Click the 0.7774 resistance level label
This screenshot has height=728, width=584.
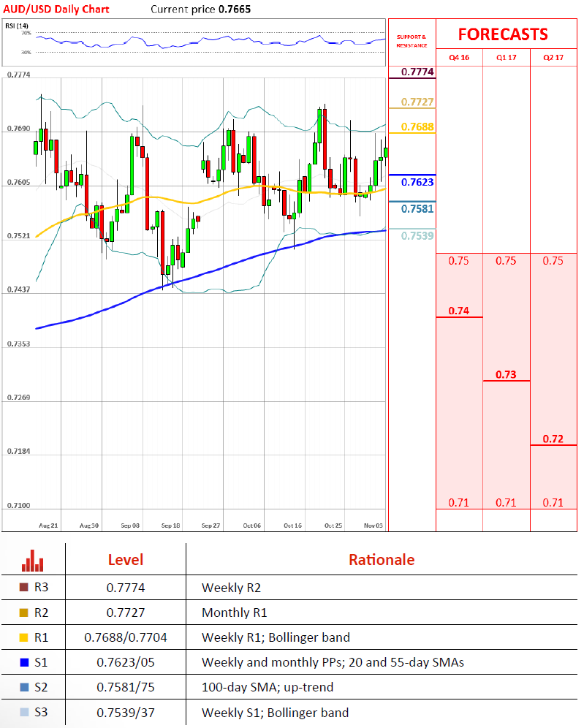pyautogui.click(x=417, y=72)
